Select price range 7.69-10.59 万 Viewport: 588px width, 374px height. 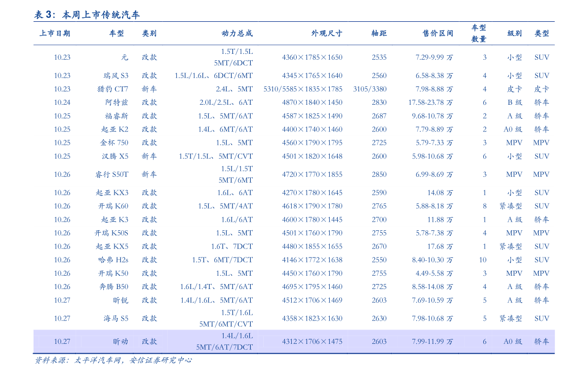(x=432, y=300)
